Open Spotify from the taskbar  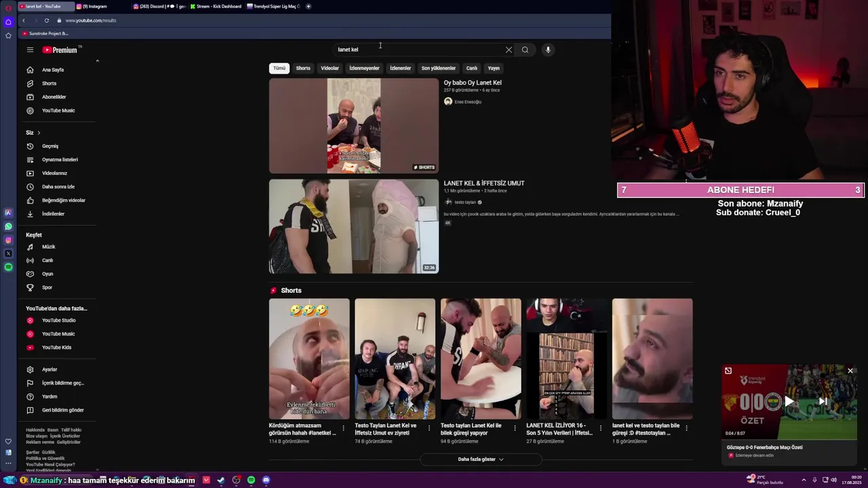[251, 480]
